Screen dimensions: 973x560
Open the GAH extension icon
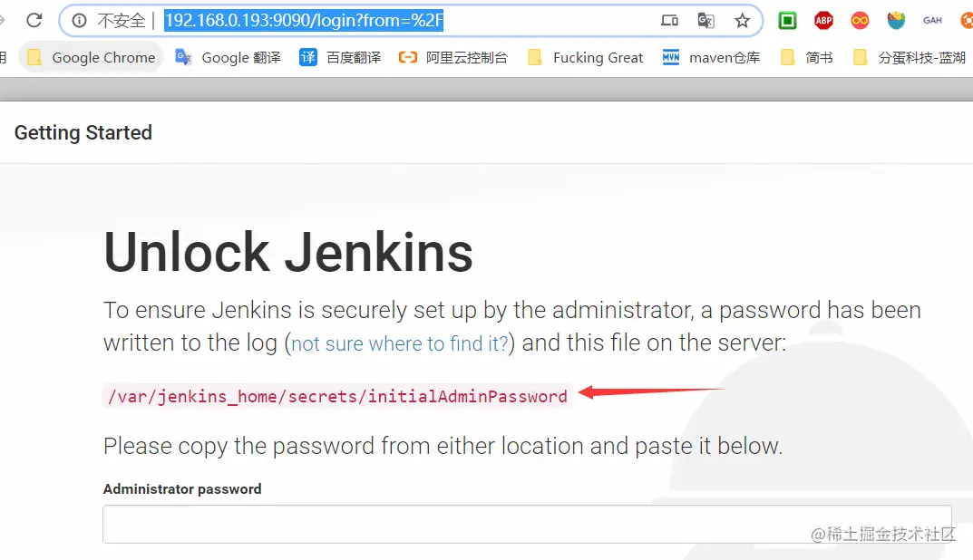932,21
